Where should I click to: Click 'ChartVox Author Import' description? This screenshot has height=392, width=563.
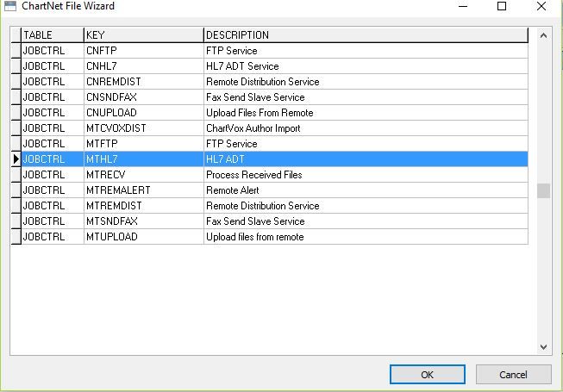tap(253, 128)
